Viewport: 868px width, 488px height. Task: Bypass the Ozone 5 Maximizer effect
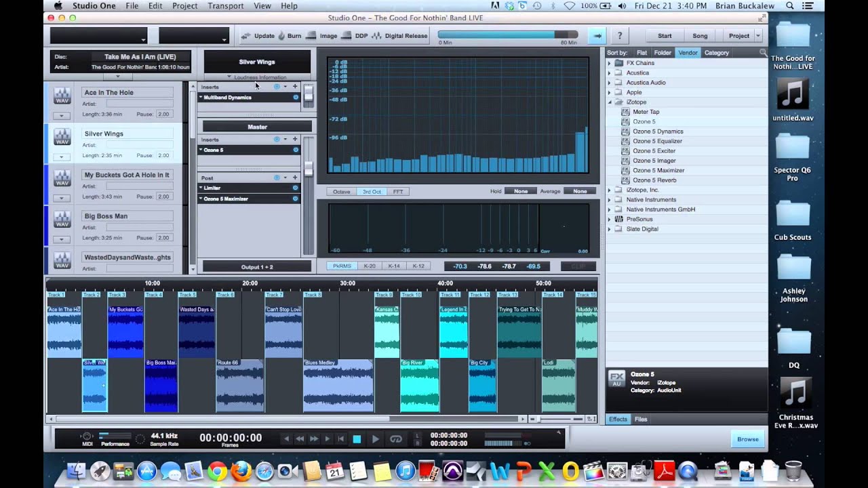pos(296,199)
